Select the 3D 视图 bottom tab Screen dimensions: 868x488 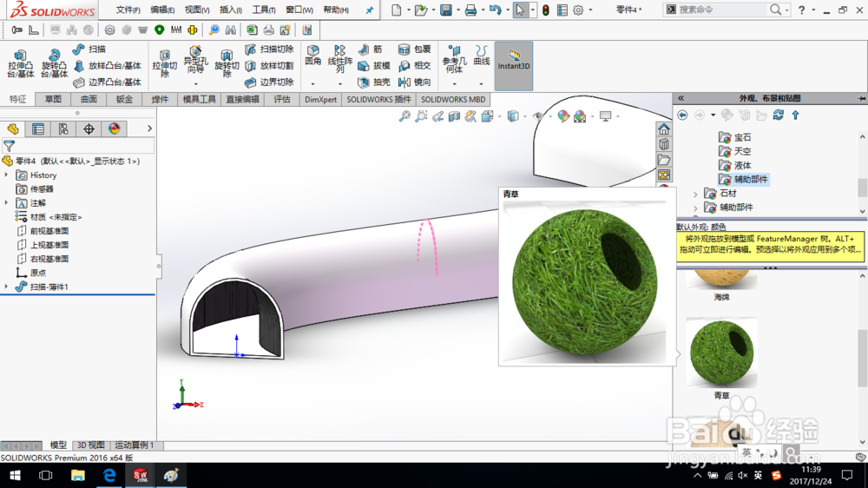coord(91,445)
